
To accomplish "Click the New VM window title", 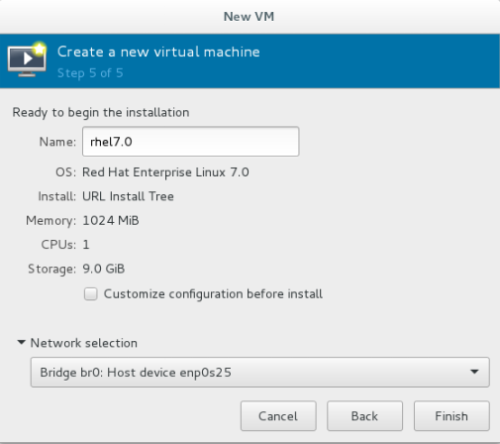I will point(249,16).
